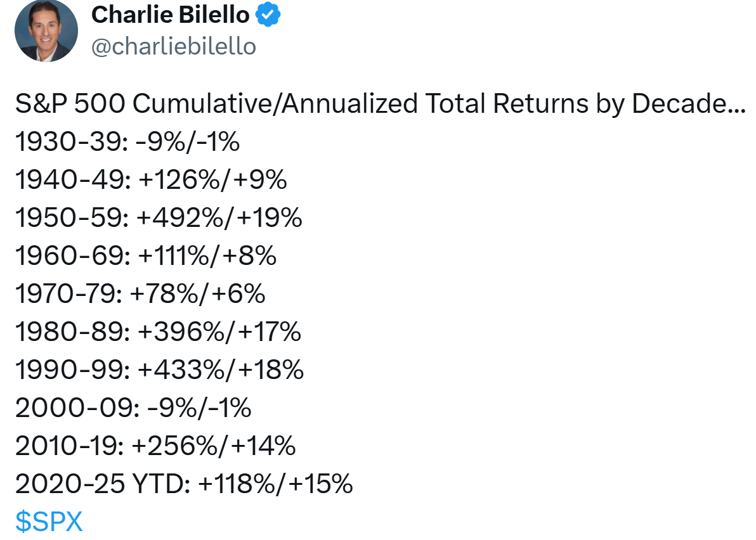The image size is (756, 540).
Task: Click Charlie Bilello's profile photo
Action: (x=46, y=30)
